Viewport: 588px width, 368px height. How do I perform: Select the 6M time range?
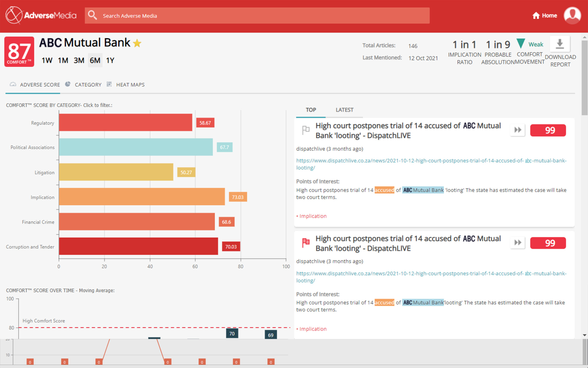95,60
